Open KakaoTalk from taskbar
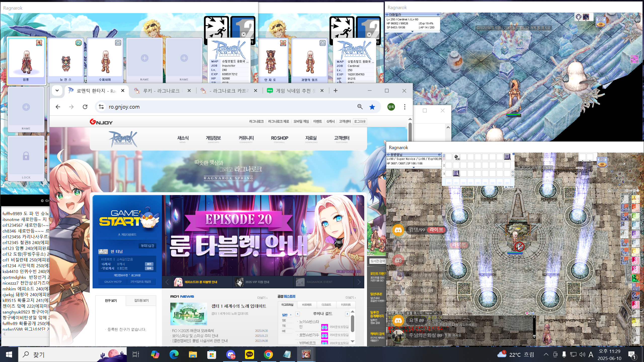Image resolution: width=644 pixels, height=362 pixels. pyautogui.click(x=250, y=355)
